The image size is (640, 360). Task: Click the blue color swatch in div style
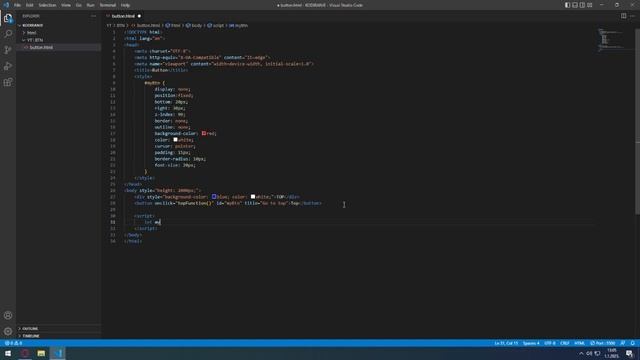pos(214,196)
